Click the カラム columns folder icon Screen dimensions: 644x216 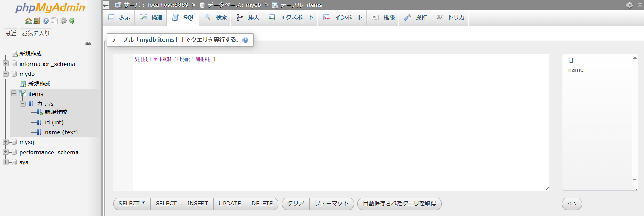(x=31, y=104)
